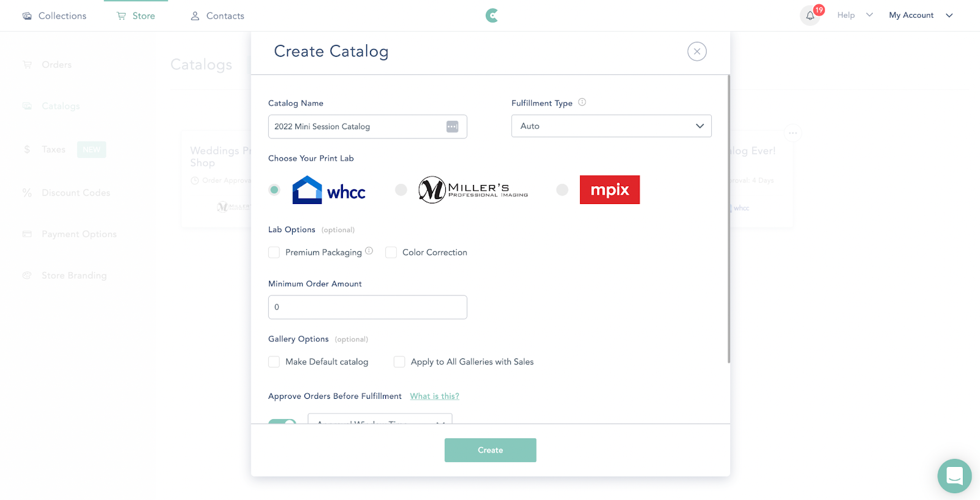
Task: Open the catalog card three-dots menu
Action: pyautogui.click(x=793, y=133)
